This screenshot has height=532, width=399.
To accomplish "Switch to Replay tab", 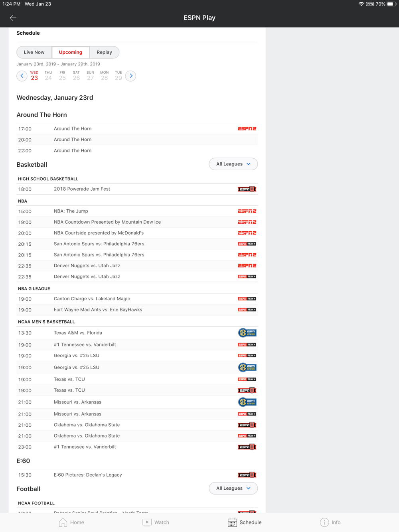I will coord(104,52).
